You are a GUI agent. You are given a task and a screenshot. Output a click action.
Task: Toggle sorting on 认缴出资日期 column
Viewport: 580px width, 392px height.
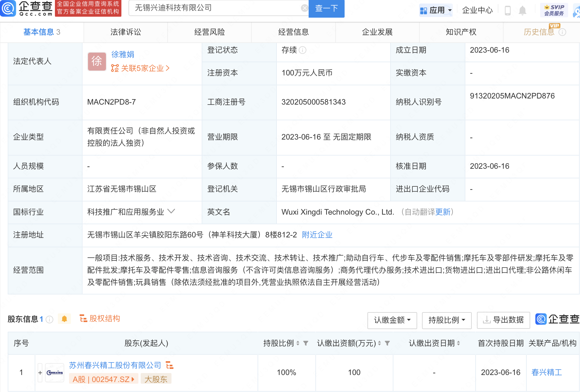pos(459,343)
